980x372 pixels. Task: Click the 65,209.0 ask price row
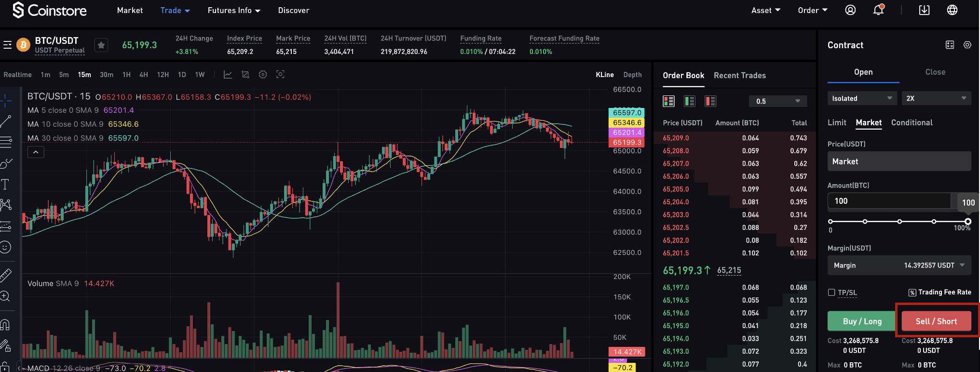click(x=735, y=138)
